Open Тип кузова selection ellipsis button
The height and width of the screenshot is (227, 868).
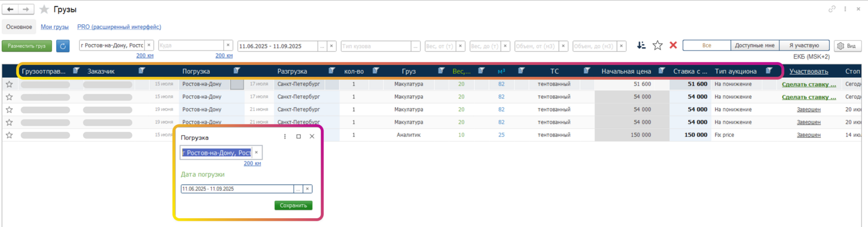coord(415,46)
